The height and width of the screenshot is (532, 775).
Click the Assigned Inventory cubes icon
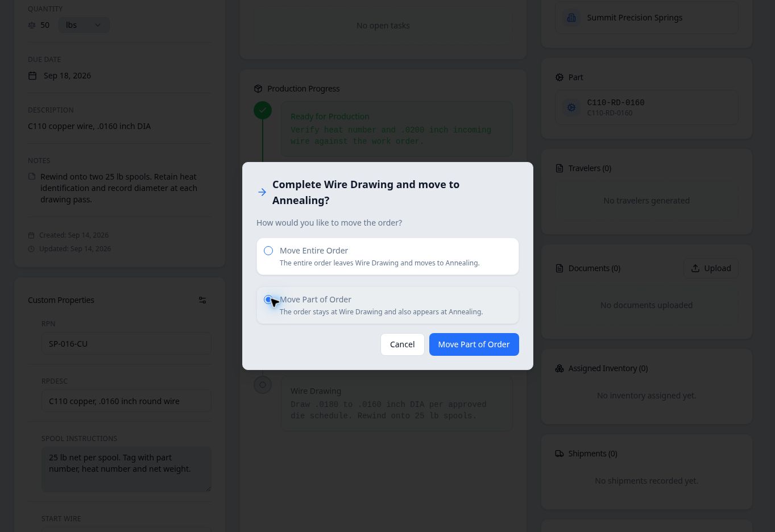coord(559,368)
